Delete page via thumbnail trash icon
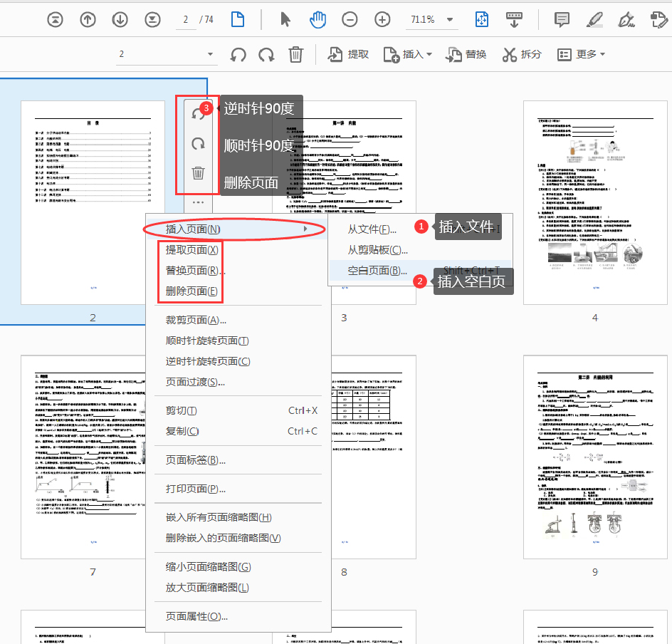672x644 pixels. point(198,173)
